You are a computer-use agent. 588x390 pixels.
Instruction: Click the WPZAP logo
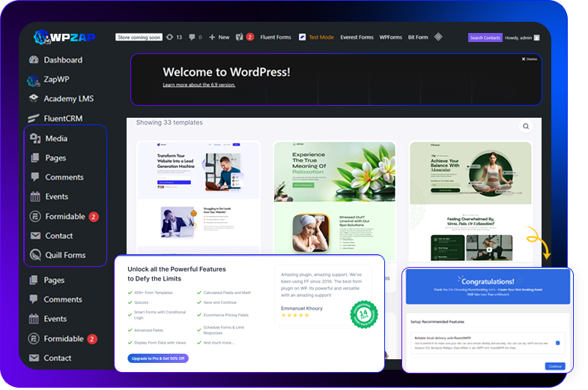click(64, 37)
